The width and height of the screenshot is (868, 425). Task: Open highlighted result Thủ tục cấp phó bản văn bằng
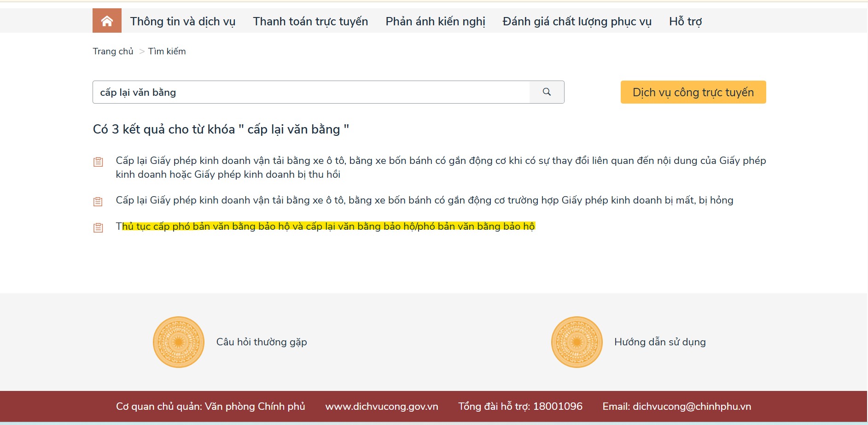point(325,227)
